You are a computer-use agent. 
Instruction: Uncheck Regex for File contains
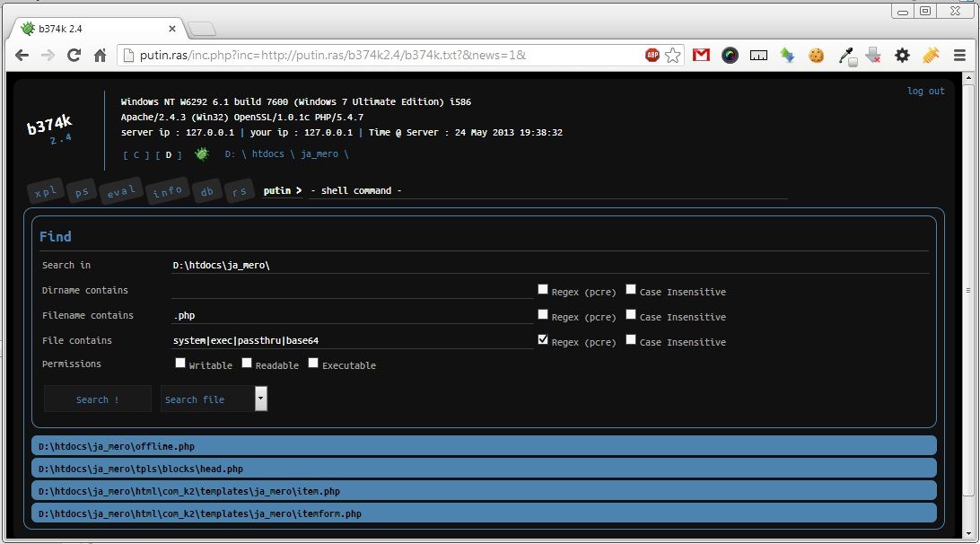[542, 339]
